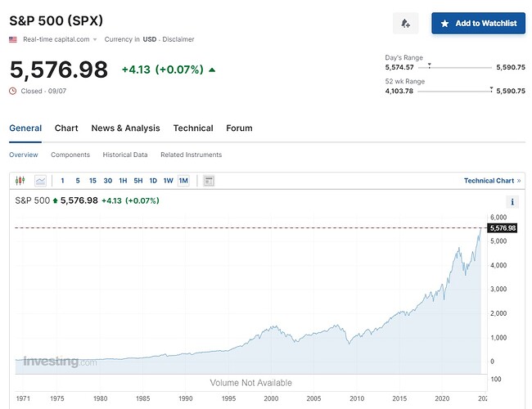This screenshot has height=409, width=532.
Task: Click the chart info icon
Action: [512, 202]
